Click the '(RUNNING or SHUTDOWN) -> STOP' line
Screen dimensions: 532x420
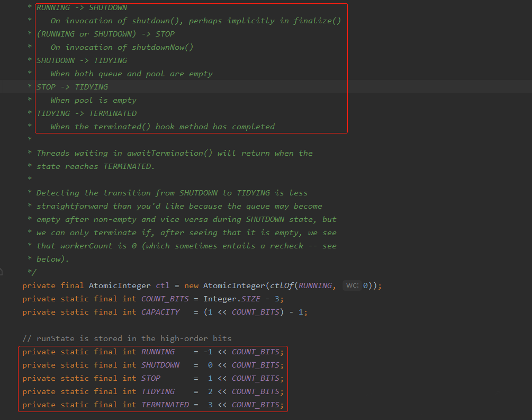[x=105, y=34]
